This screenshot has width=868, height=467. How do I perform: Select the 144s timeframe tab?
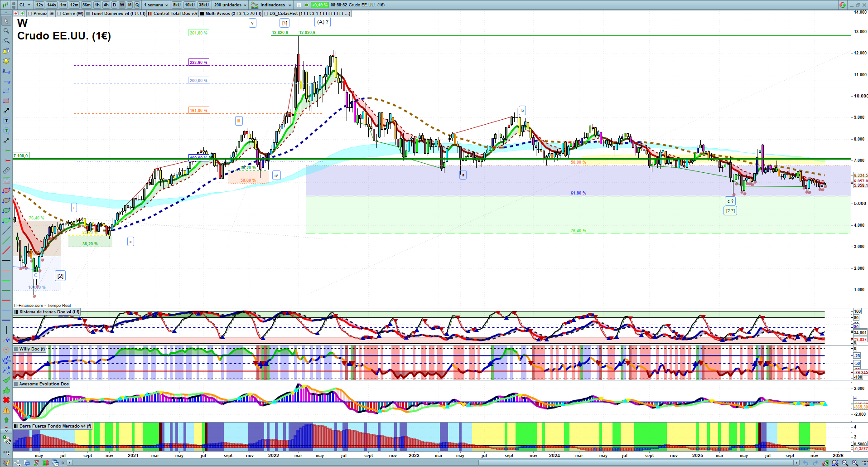pyautogui.click(x=52, y=5)
